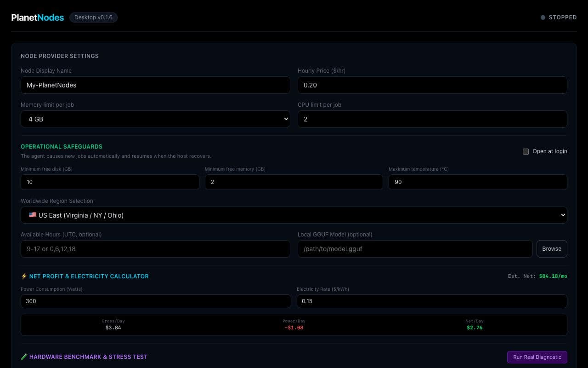Click the Gross/Day $3.84 value

click(x=113, y=328)
